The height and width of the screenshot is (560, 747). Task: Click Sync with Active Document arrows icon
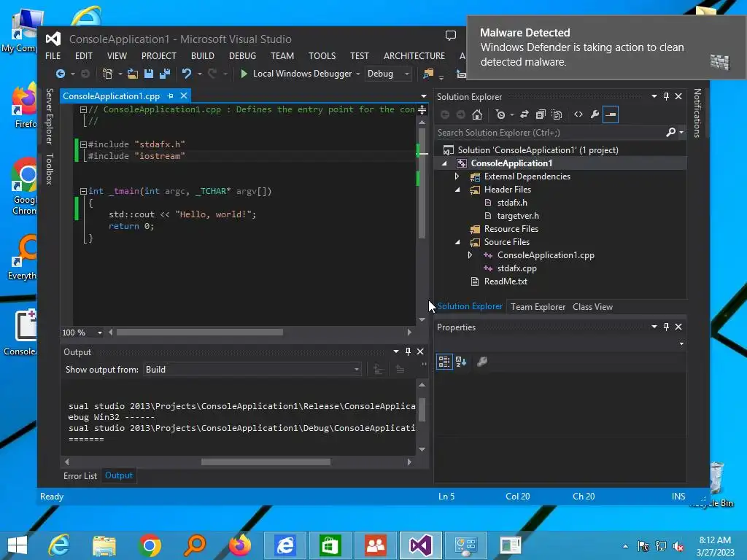[524, 114]
